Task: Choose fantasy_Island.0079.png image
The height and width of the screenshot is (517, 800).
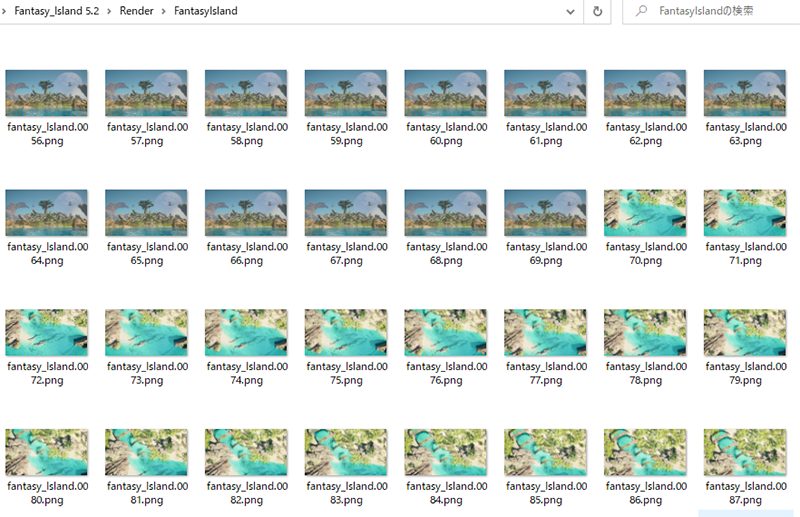Action: pos(744,333)
